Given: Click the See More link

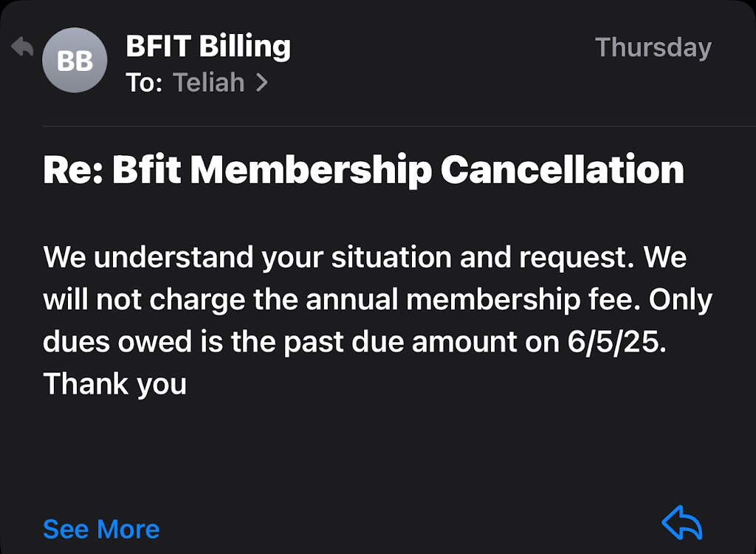Looking at the screenshot, I should tap(101, 529).
